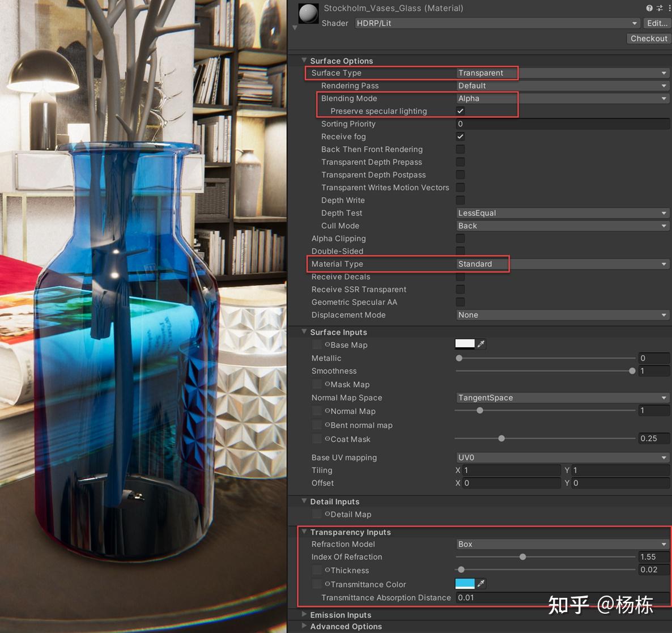Click the Edit... shader button
The width and height of the screenshot is (672, 633).
pos(656,23)
